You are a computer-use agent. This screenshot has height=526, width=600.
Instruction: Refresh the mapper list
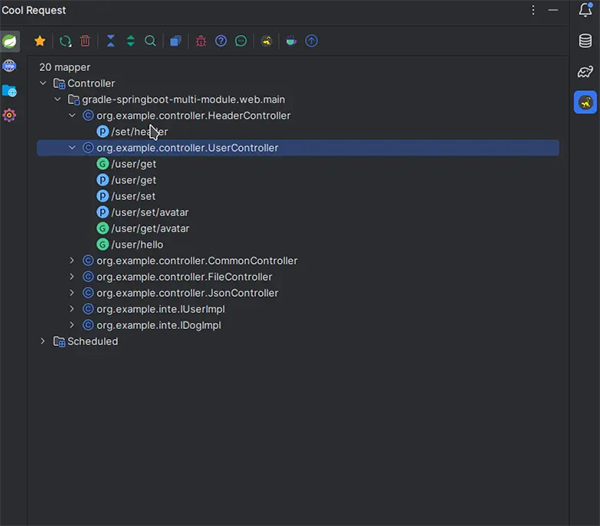click(65, 41)
